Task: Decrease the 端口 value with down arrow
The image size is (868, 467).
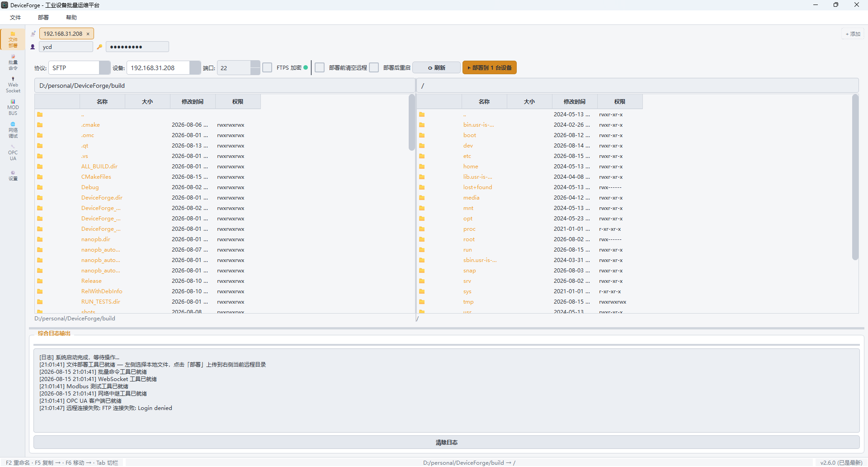Action: (x=255, y=71)
